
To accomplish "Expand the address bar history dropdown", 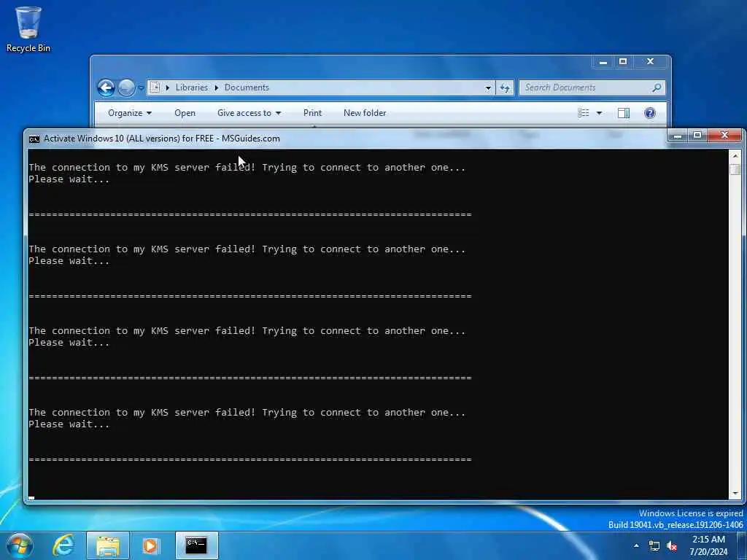I will [x=488, y=87].
